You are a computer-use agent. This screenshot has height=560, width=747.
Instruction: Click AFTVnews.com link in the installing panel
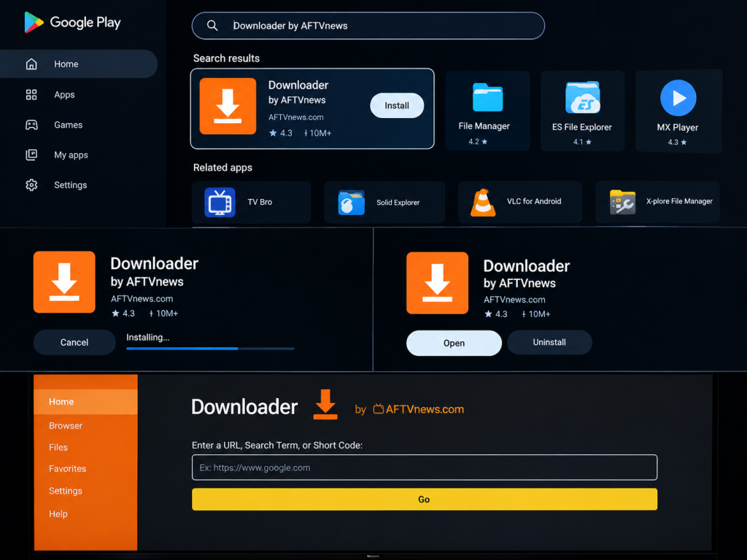pyautogui.click(x=142, y=298)
